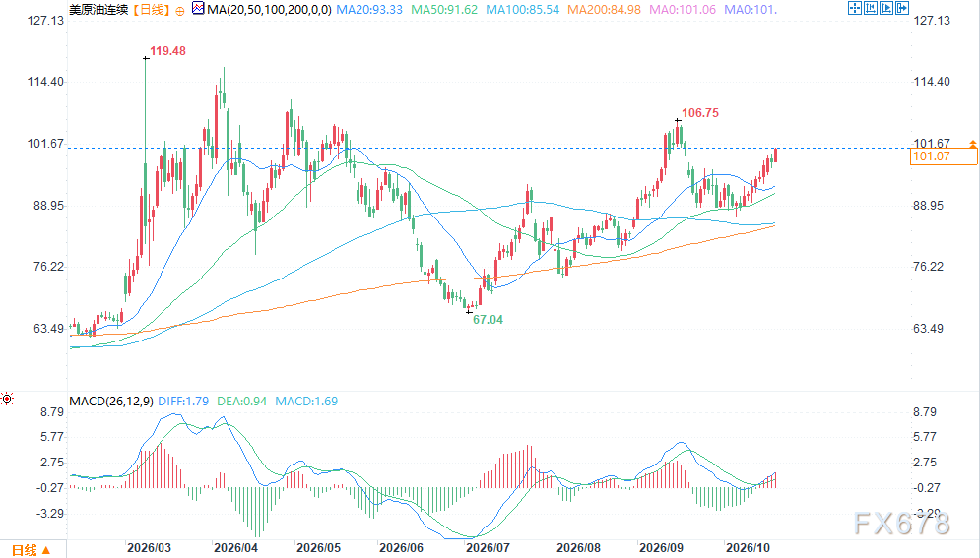Click the expand-panel arrow icon at top right
The image size is (980, 558).
(x=902, y=8)
